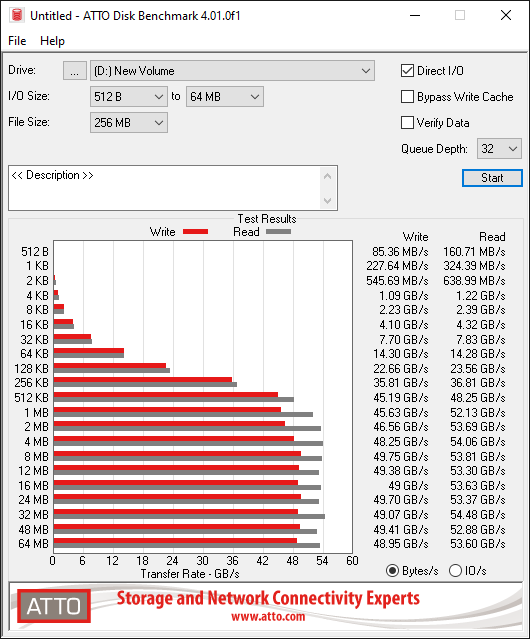Click the red Write legend swatch
530x639 pixels.
click(196, 231)
